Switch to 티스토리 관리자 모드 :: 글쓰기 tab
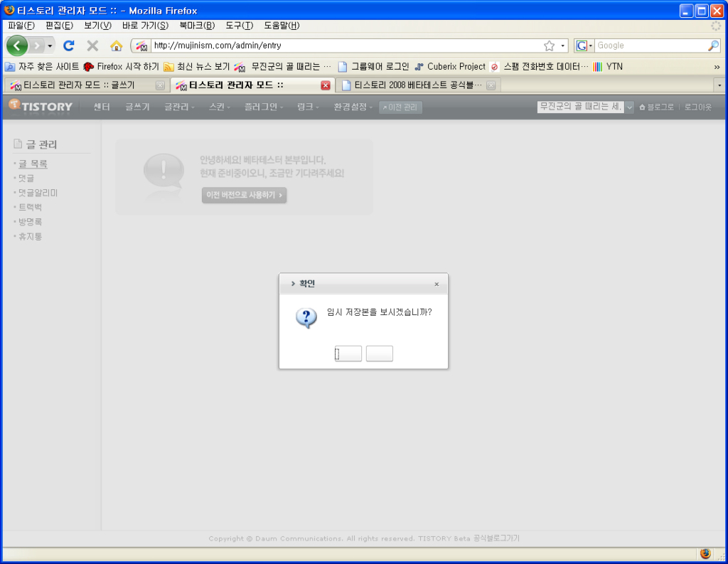 tap(79, 85)
